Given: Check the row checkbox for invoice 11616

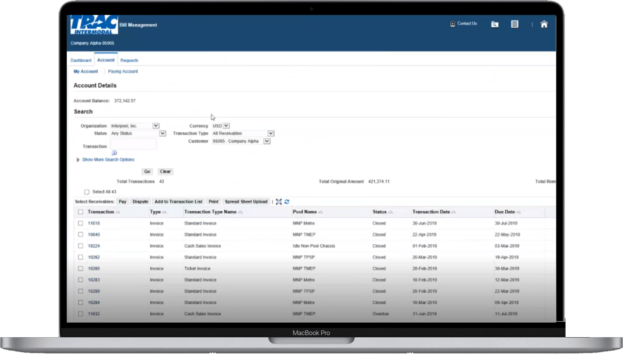Looking at the screenshot, I should [80, 223].
